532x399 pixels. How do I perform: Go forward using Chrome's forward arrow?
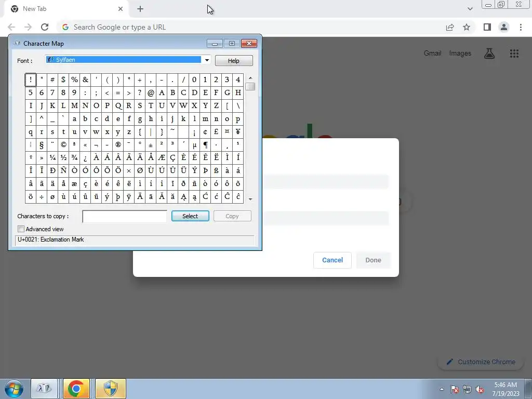tap(28, 27)
